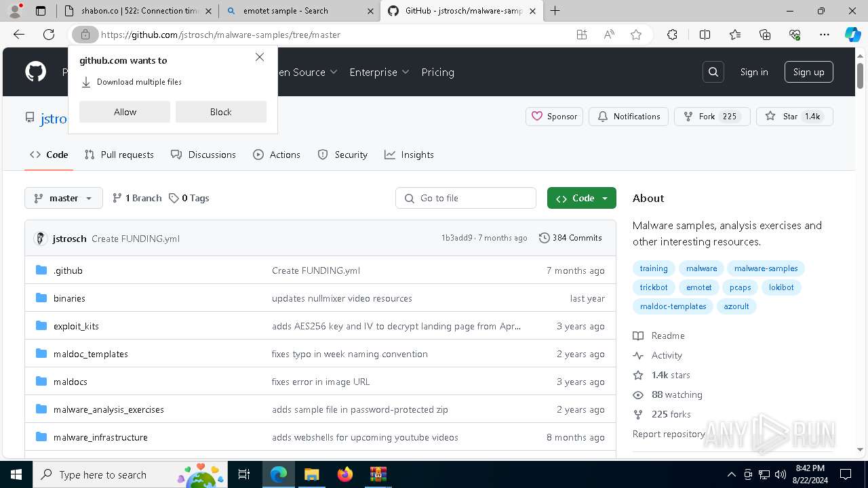Close the permission popup with X

pos(260,58)
